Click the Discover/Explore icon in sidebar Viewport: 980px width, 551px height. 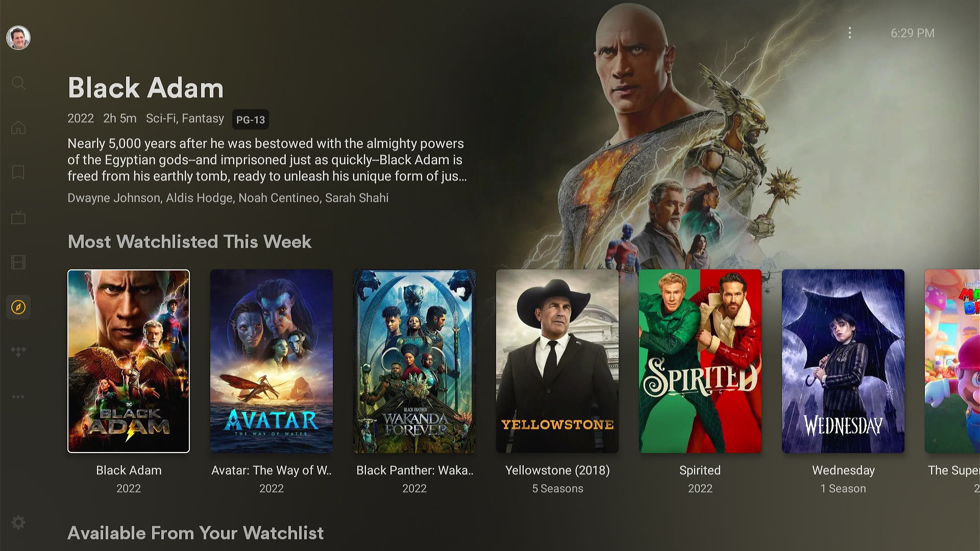[x=18, y=307]
